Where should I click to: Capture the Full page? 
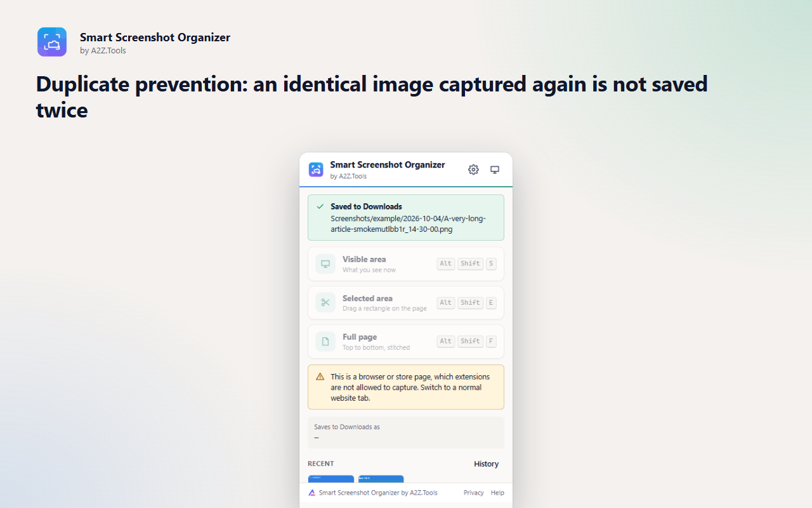[406, 342]
